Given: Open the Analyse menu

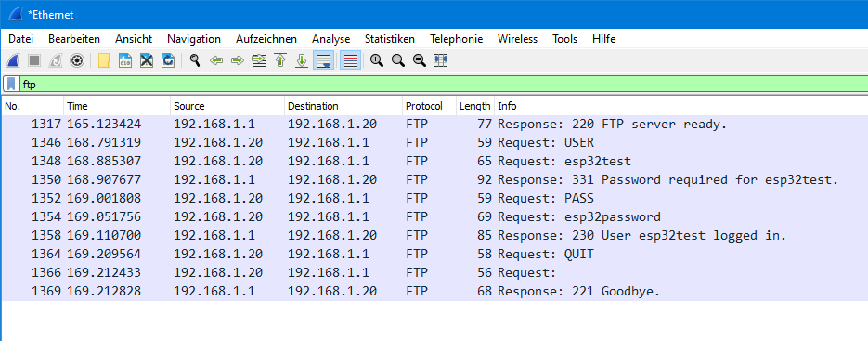Looking at the screenshot, I should [x=331, y=39].
